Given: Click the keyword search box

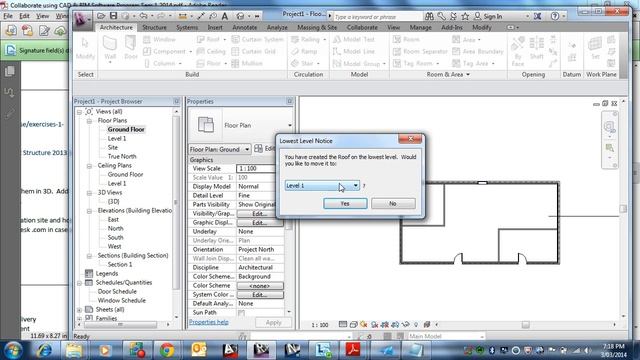Looking at the screenshot, I should (378, 17).
